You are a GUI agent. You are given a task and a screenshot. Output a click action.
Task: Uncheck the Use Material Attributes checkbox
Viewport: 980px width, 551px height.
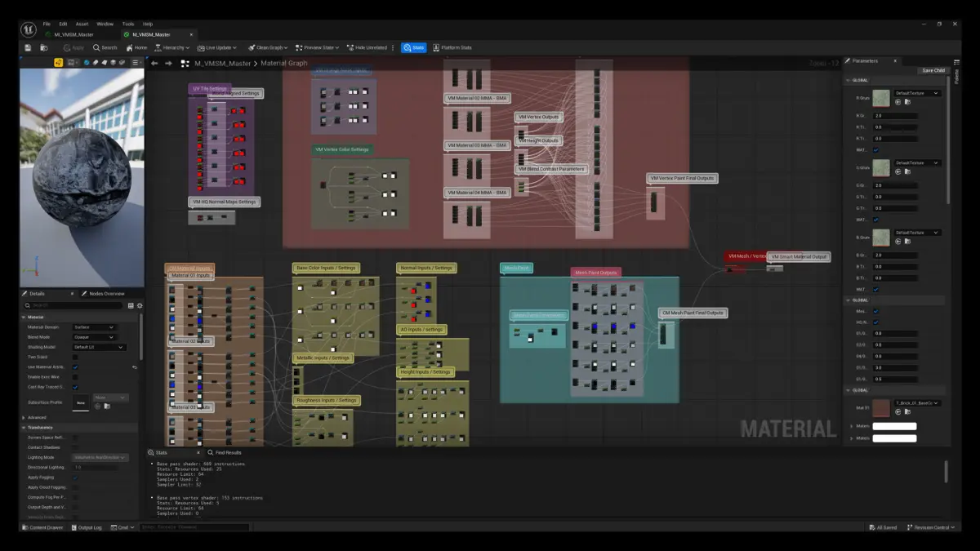pyautogui.click(x=75, y=367)
